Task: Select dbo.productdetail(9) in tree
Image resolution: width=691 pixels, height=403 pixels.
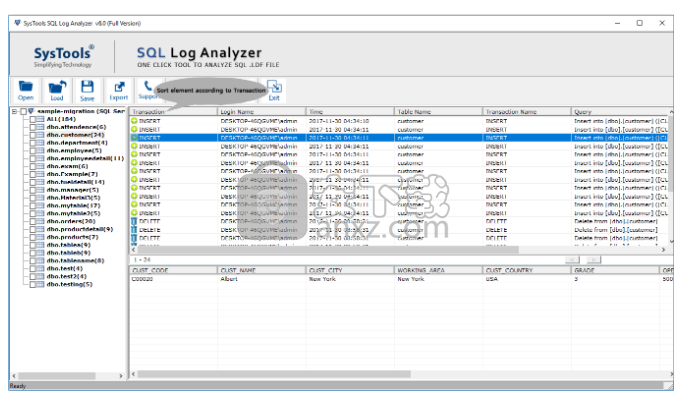Action: 80,229
